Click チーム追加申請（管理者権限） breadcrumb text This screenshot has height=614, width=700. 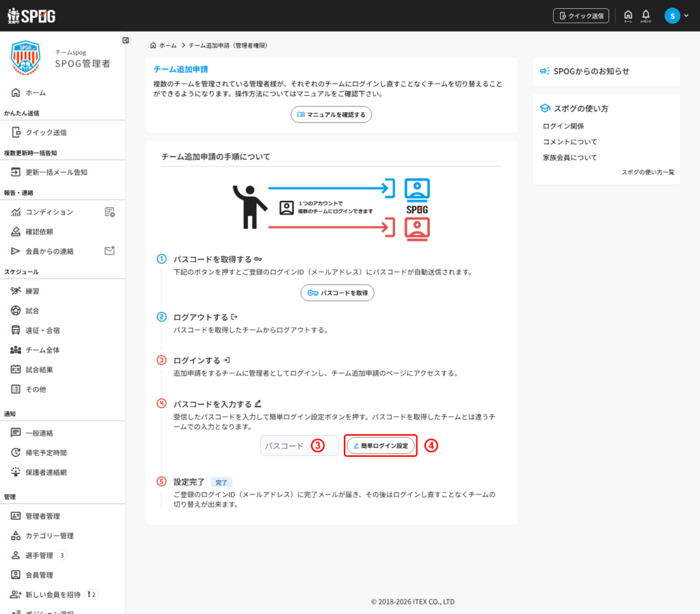228,46
